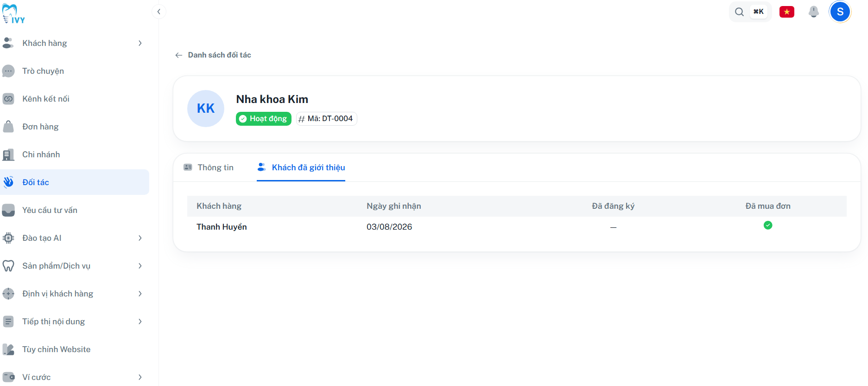Click the IVY tooth logo
Screen dimensions: 868x386
tap(13, 14)
